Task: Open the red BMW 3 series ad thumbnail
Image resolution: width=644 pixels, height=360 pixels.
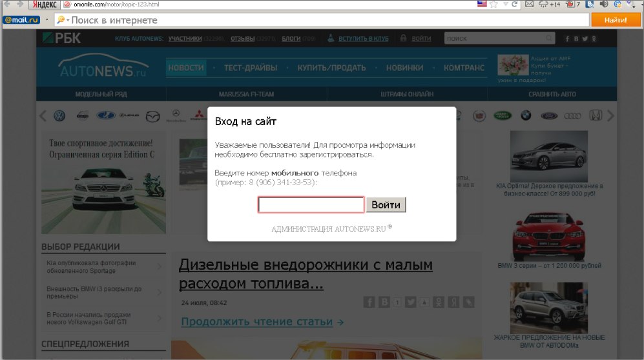Action: pyautogui.click(x=548, y=237)
